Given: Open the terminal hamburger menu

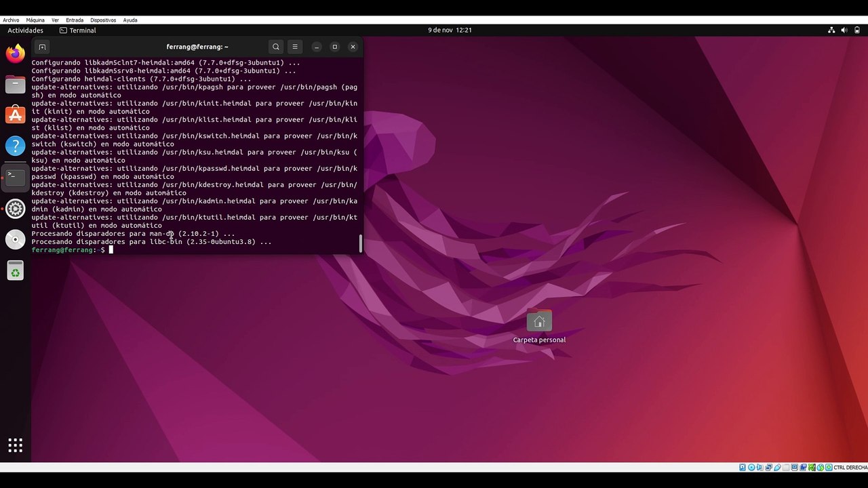Looking at the screenshot, I should coord(294,47).
